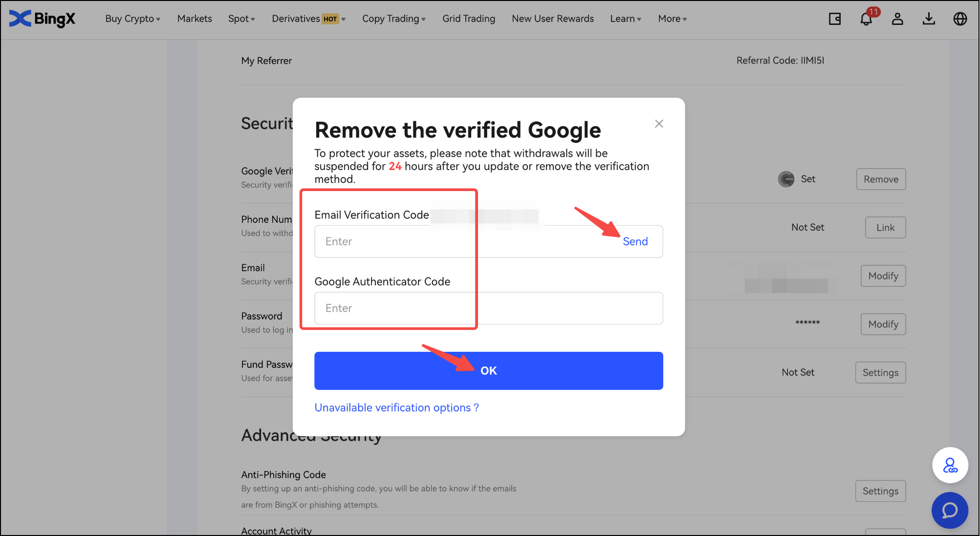Close the Remove Google verification dialog
Screen dimensions: 980x536
[x=659, y=124]
